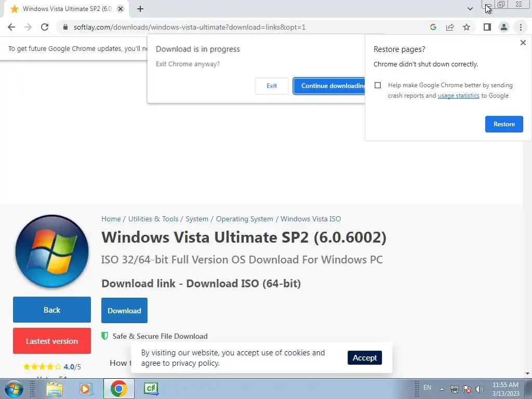Open media player taskbar icon

pyautogui.click(x=86, y=389)
